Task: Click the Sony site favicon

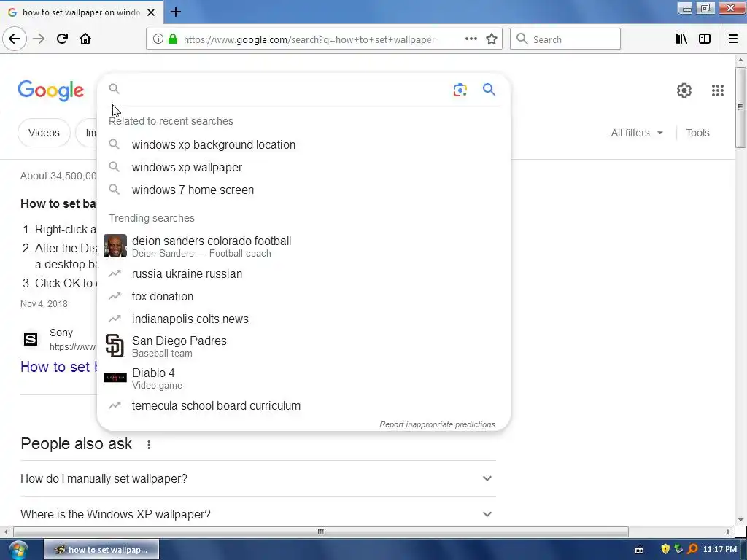Action: (x=31, y=339)
